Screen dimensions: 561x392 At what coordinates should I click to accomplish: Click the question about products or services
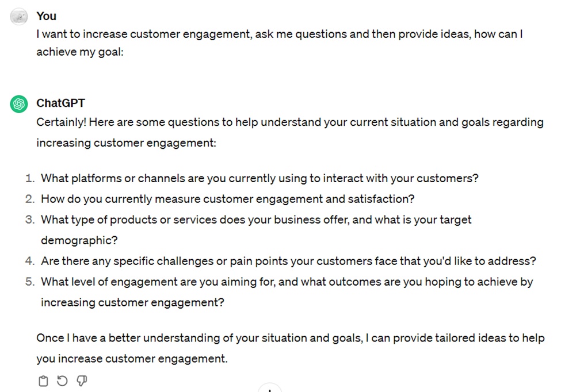(x=256, y=220)
